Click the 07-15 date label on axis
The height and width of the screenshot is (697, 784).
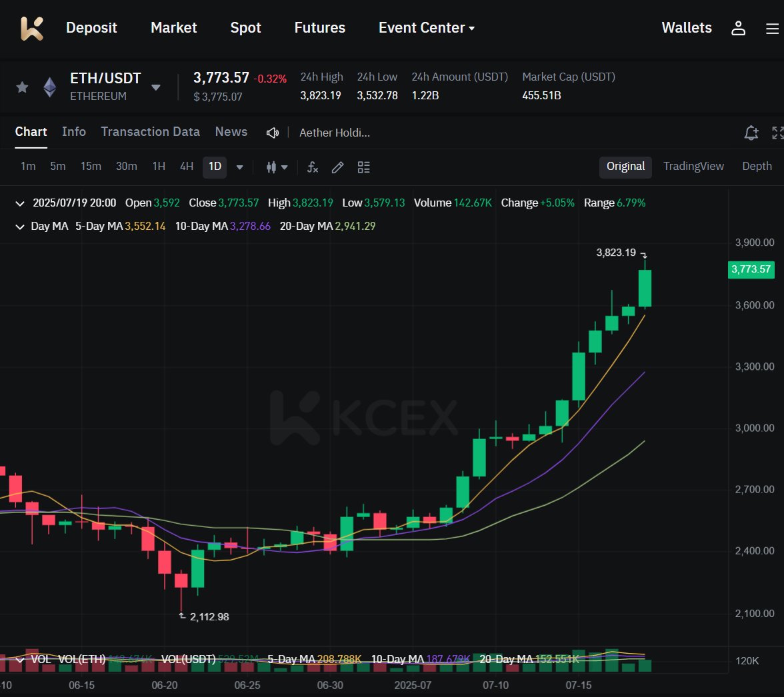click(579, 686)
